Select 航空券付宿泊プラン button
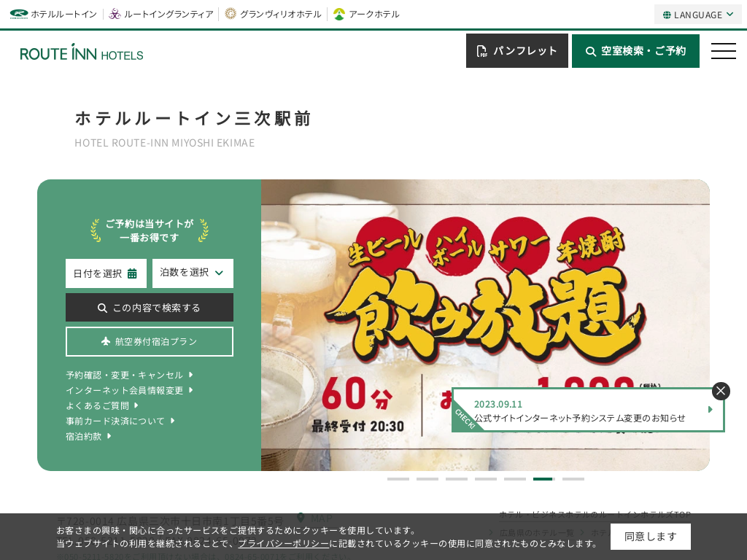Image resolution: width=747 pixels, height=560 pixels. [x=149, y=341]
